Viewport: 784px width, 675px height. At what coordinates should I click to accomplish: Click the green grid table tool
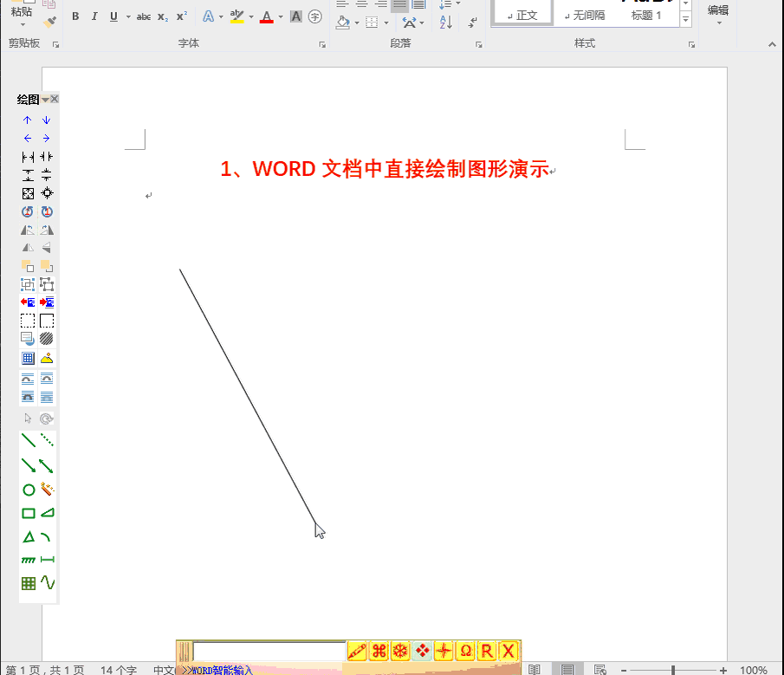29,583
